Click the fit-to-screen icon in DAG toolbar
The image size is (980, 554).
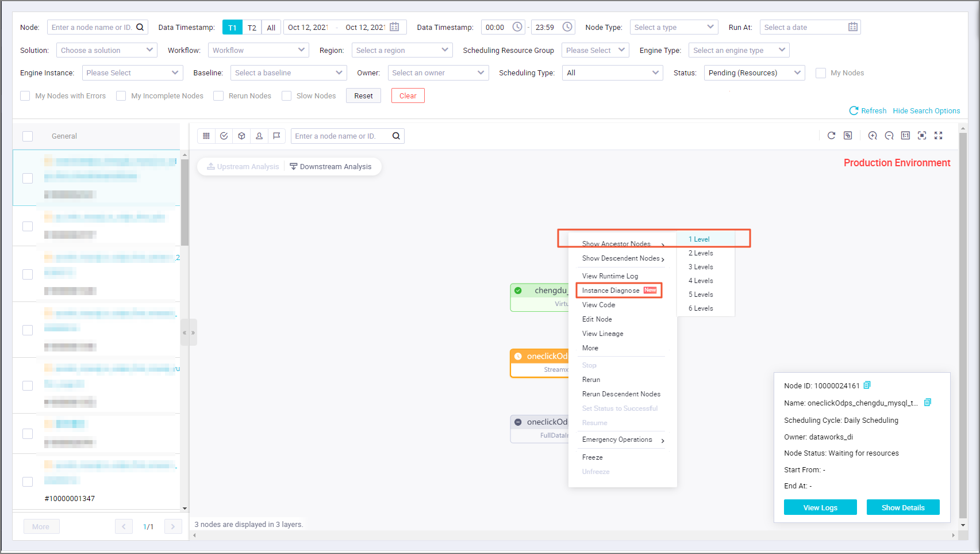pyautogui.click(x=922, y=135)
